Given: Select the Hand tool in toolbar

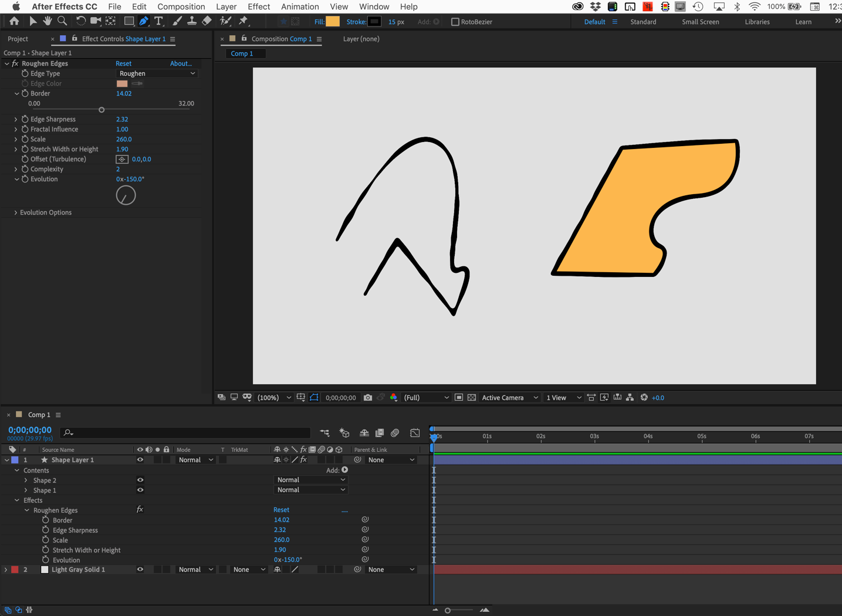Looking at the screenshot, I should [x=47, y=21].
